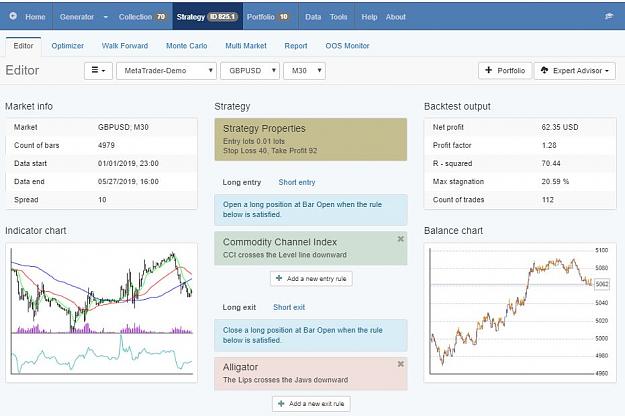Open the graduation cap icon in navbar
Screen dimensions: 625x416
coord(609,16)
